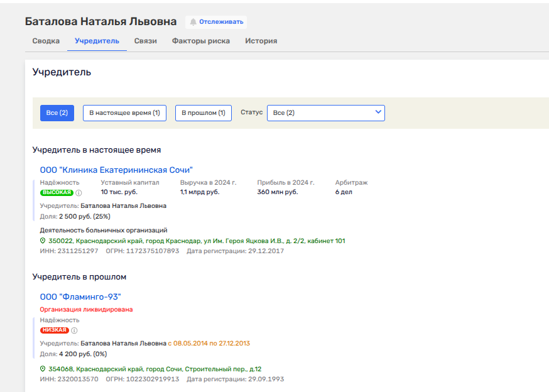Screen dimensions: 549x392
Task: Open ООО "Фламинго-93" company link
Action: pos(80,297)
